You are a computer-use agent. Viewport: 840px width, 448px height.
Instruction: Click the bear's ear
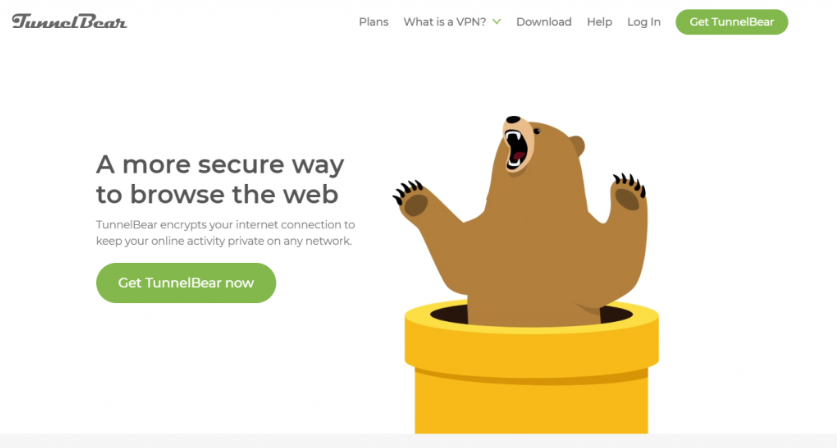(x=577, y=146)
